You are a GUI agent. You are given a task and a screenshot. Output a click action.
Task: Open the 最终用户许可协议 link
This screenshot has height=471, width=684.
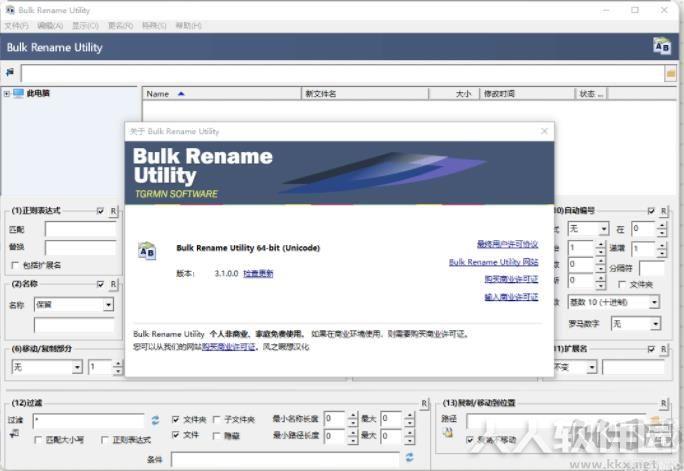tap(507, 244)
